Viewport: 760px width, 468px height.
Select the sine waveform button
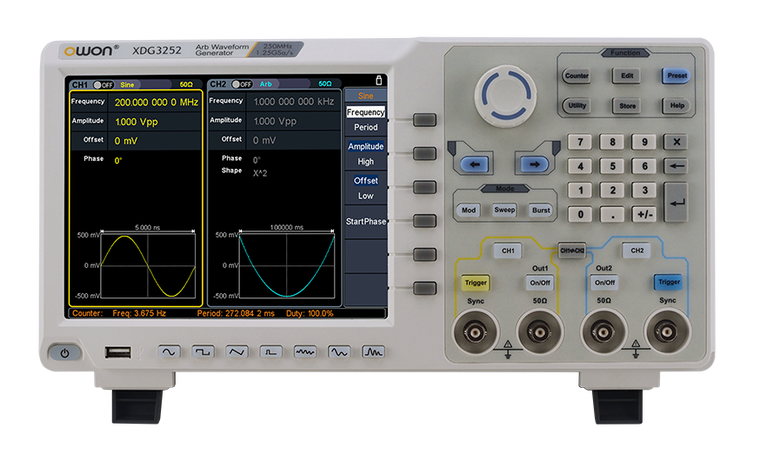(x=169, y=352)
